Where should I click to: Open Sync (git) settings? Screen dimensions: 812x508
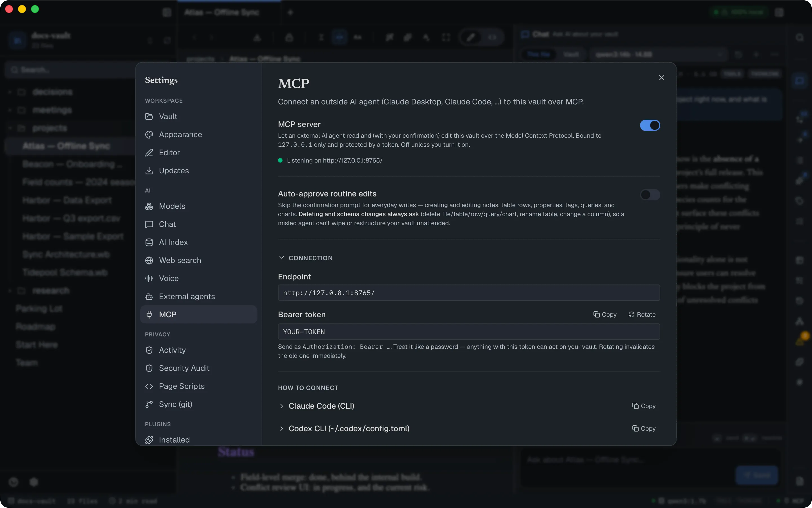click(199, 404)
